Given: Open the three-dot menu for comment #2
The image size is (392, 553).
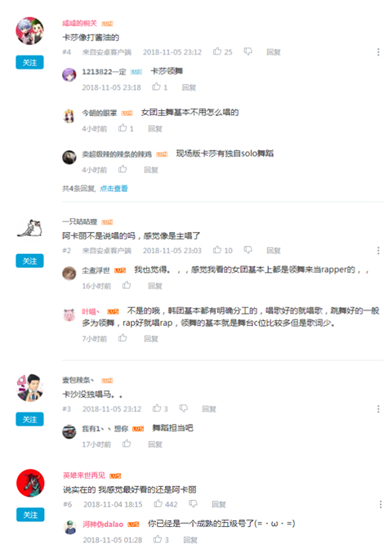Looking at the screenshot, I should (x=378, y=251).
